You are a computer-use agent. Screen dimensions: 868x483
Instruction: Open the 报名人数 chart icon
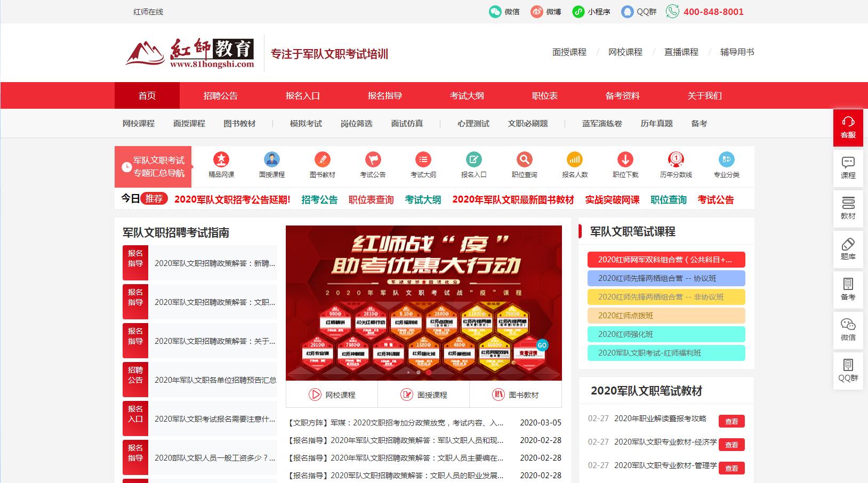[x=574, y=159]
